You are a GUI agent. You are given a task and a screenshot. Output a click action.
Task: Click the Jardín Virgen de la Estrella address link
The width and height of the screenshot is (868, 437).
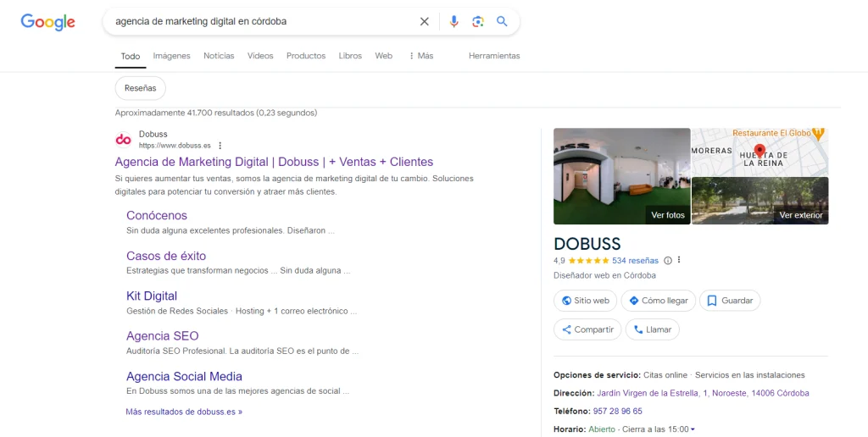click(x=703, y=393)
